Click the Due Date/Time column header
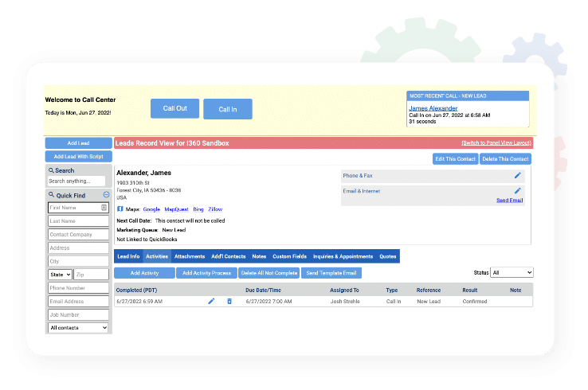The height and width of the screenshot is (390, 588). tap(263, 291)
